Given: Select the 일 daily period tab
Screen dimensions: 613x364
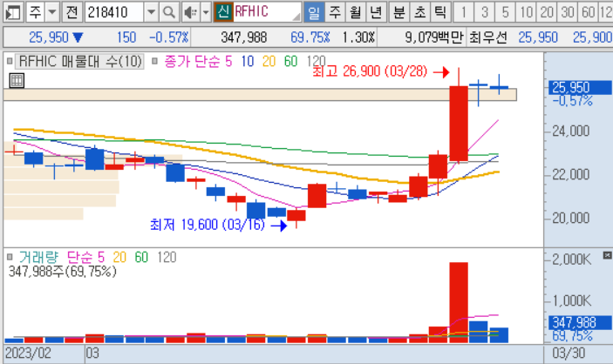Looking at the screenshot, I should (314, 12).
